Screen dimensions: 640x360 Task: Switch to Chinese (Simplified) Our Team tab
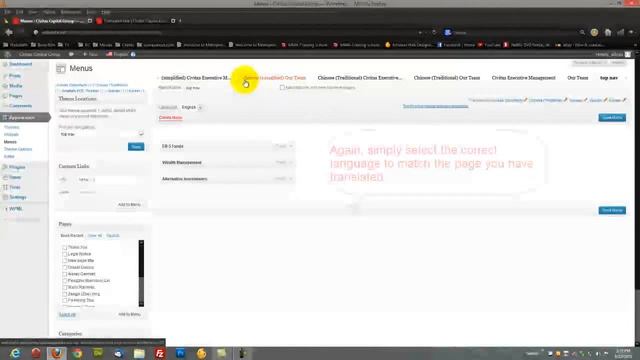(x=274, y=78)
